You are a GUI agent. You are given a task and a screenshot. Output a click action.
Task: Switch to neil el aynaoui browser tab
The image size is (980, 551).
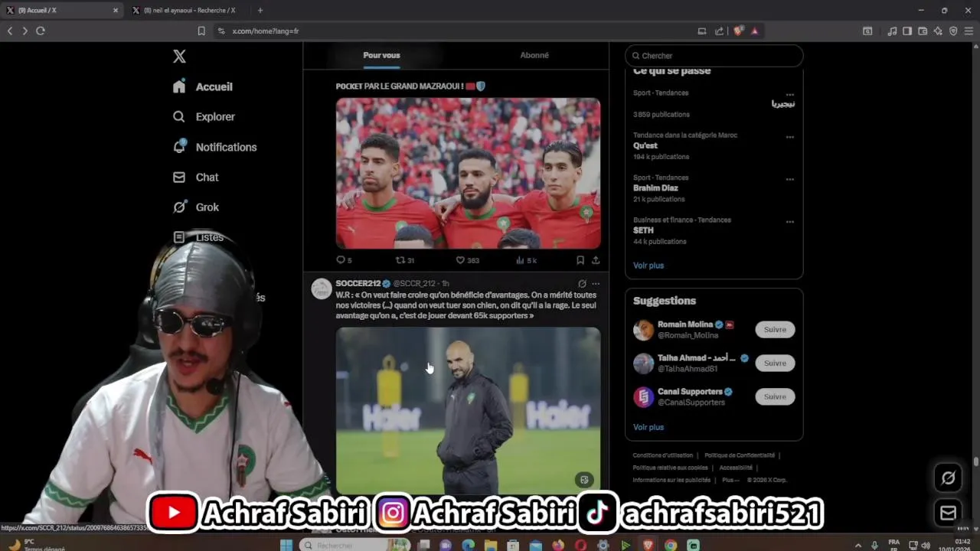[187, 10]
